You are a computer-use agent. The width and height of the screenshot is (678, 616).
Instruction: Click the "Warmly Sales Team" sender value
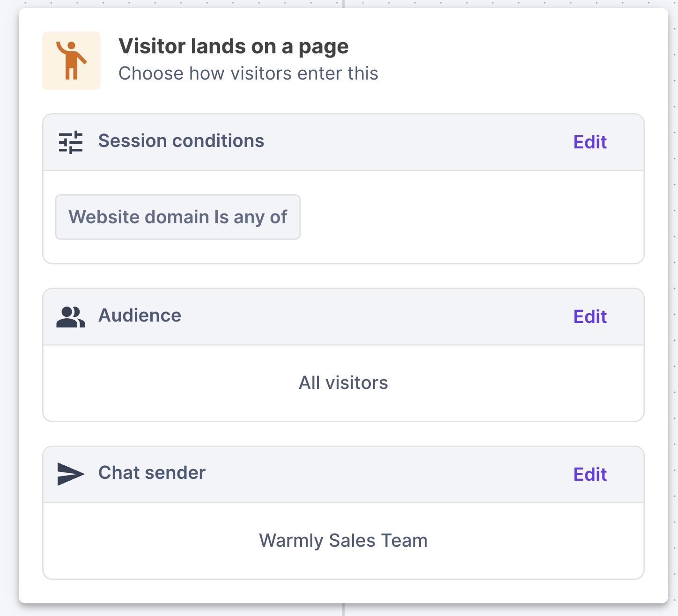[x=343, y=541]
